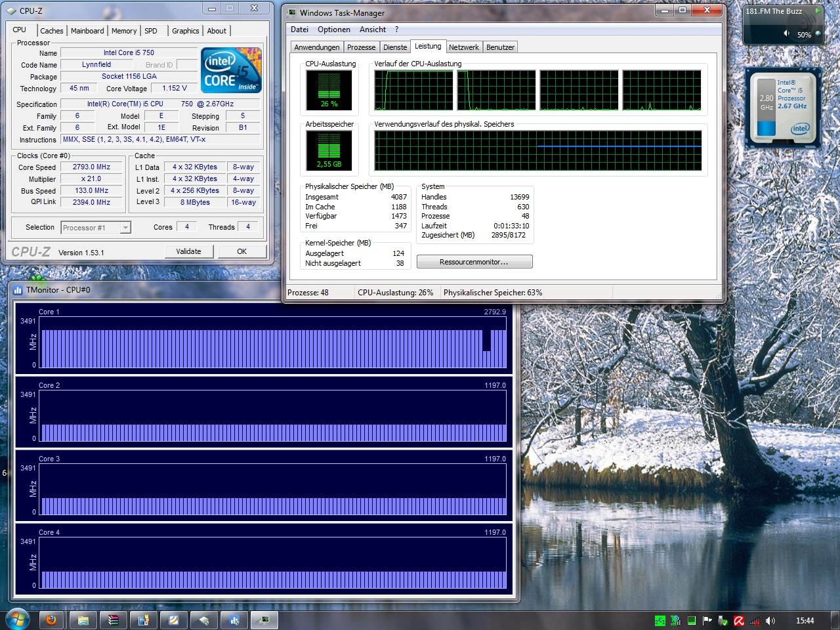Viewport: 840px width, 630px height.
Task: Select the Leistung tab in Task-Manager
Action: (x=428, y=46)
